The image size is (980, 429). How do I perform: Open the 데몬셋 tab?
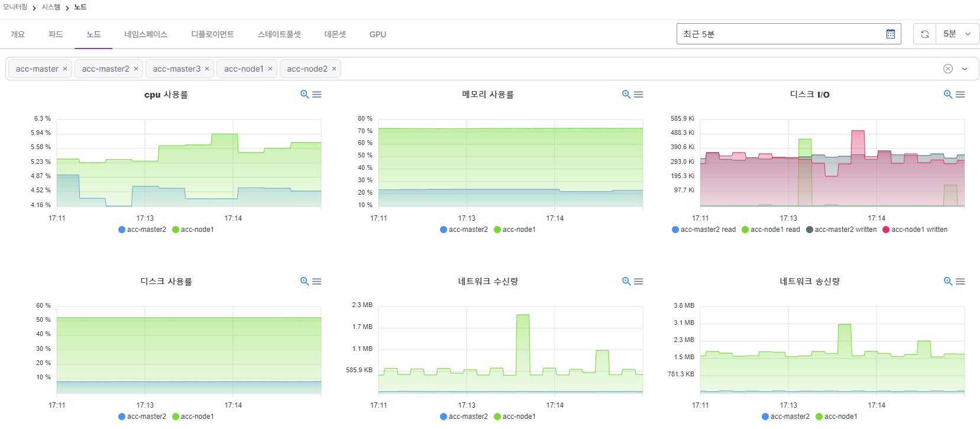[335, 34]
